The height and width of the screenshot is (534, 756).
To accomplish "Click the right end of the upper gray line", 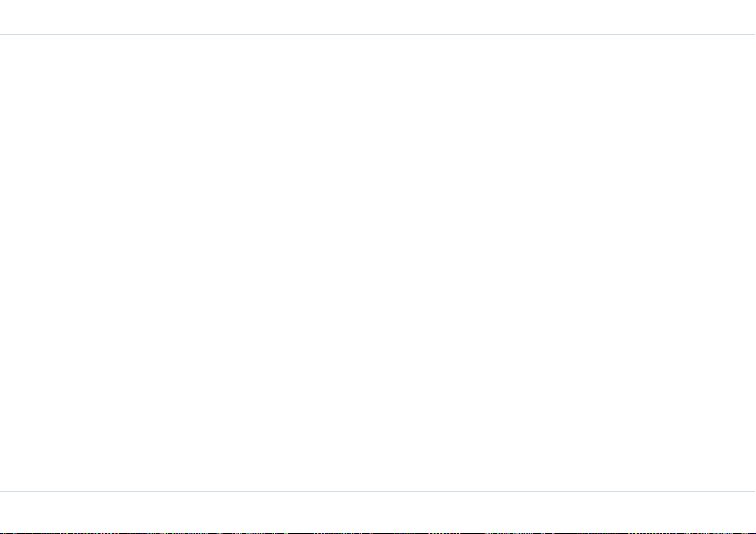I will (x=329, y=76).
